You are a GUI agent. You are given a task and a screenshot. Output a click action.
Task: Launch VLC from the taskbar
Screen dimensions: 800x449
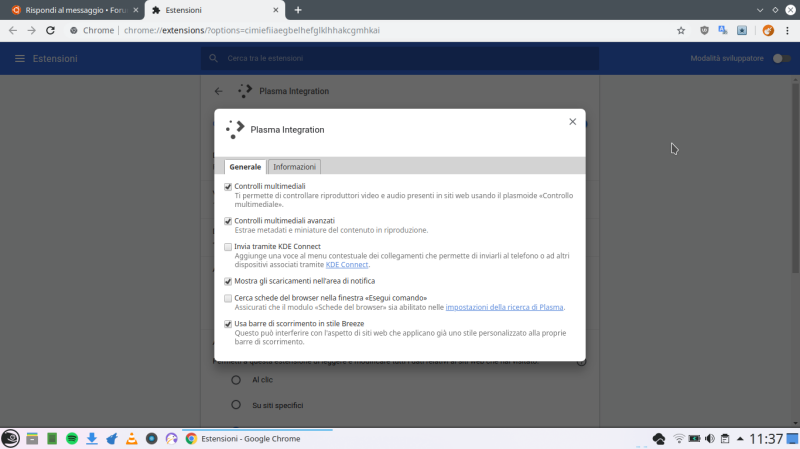point(132,438)
